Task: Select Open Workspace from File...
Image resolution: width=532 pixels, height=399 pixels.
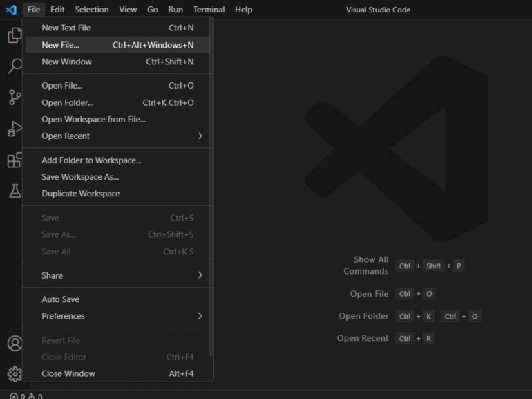Action: 117,119
